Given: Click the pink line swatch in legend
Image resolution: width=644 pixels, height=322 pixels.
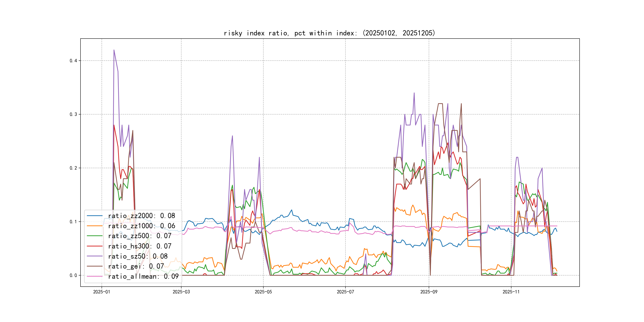Looking at the screenshot, I should coord(94,276).
